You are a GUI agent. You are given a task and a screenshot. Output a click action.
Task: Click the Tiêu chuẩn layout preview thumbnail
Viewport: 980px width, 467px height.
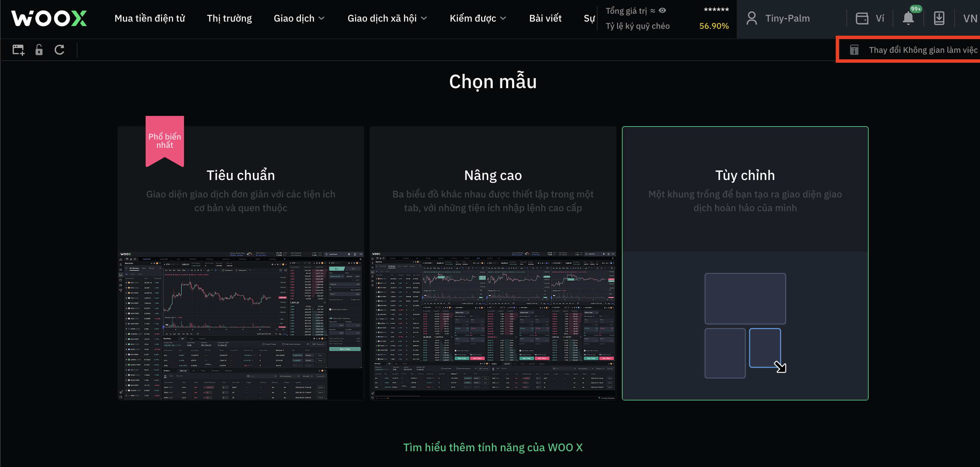point(241,325)
